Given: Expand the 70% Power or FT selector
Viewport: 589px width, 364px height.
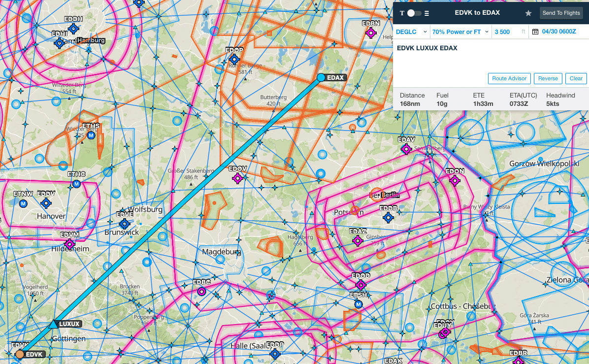Looking at the screenshot, I should pos(460,32).
